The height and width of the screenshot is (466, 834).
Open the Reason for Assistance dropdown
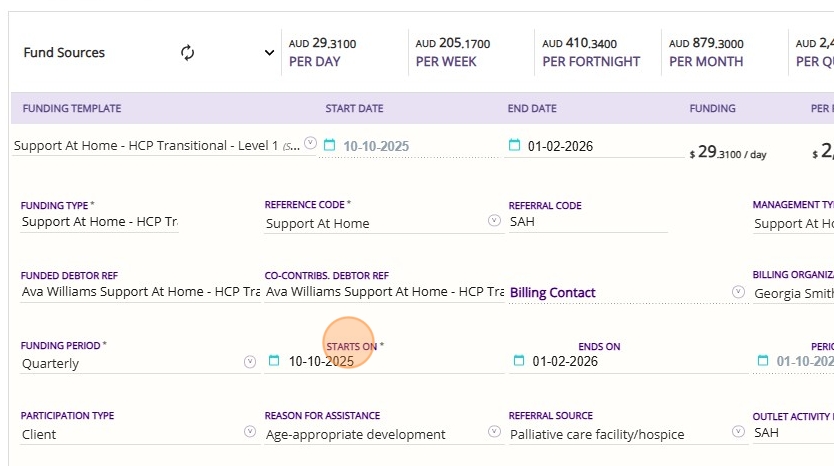pos(494,432)
